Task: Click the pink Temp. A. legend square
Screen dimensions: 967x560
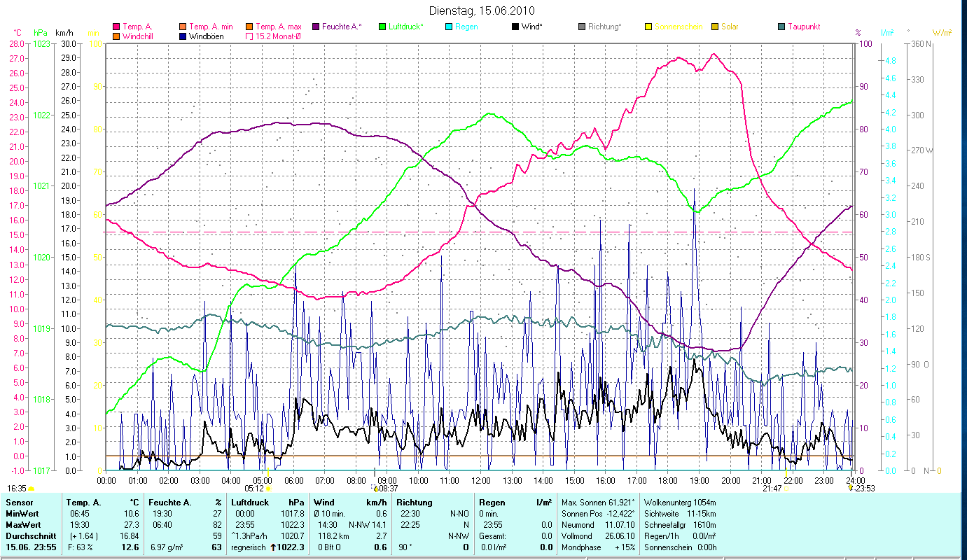Action: 116,27
